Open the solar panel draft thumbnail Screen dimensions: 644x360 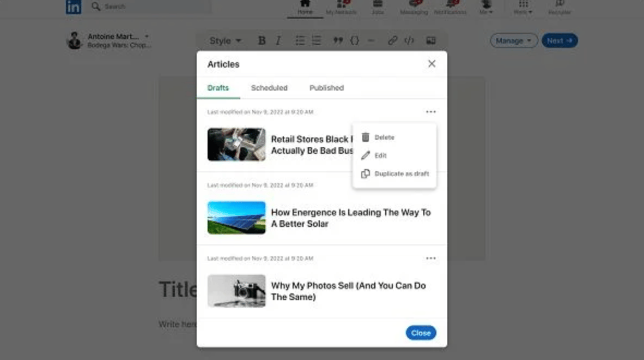pos(236,218)
